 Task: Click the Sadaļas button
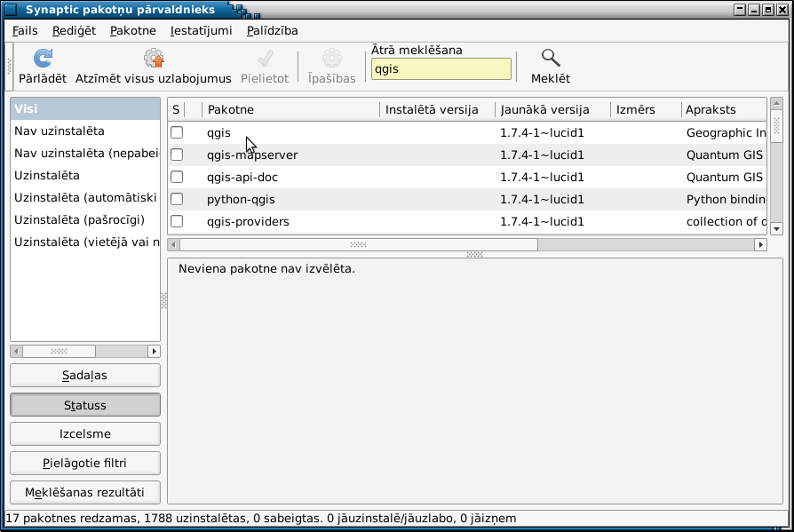pyautogui.click(x=85, y=376)
